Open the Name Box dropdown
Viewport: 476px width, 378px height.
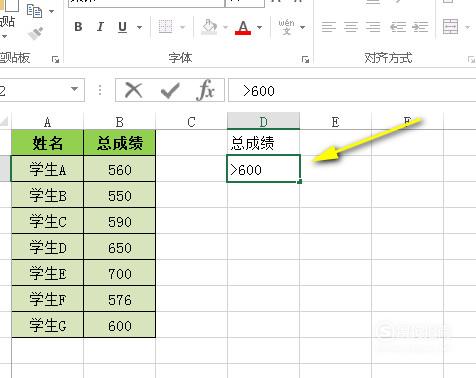point(75,89)
